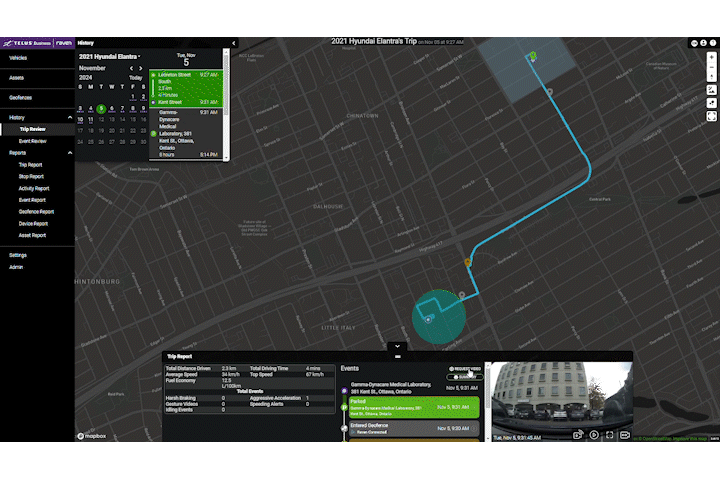Zoom in on the map
The width and height of the screenshot is (720, 480).
pyautogui.click(x=711, y=57)
